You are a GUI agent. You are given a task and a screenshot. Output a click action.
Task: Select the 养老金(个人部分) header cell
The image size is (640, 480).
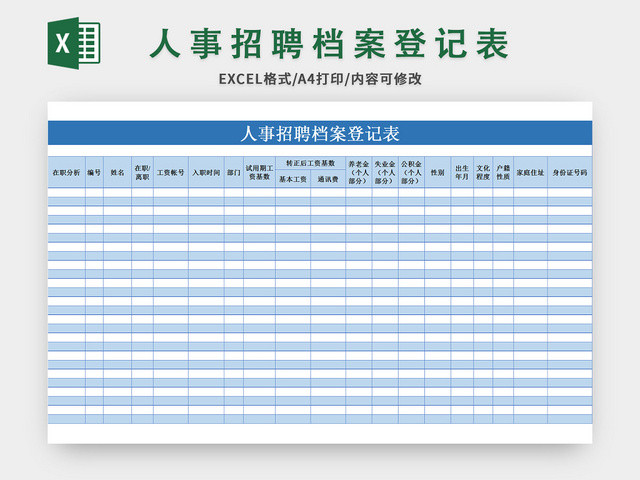pyautogui.click(x=359, y=172)
